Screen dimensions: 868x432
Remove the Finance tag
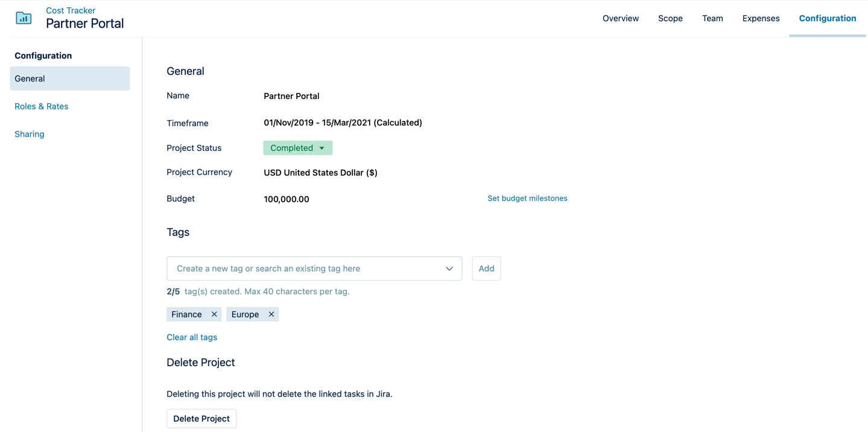(x=214, y=314)
